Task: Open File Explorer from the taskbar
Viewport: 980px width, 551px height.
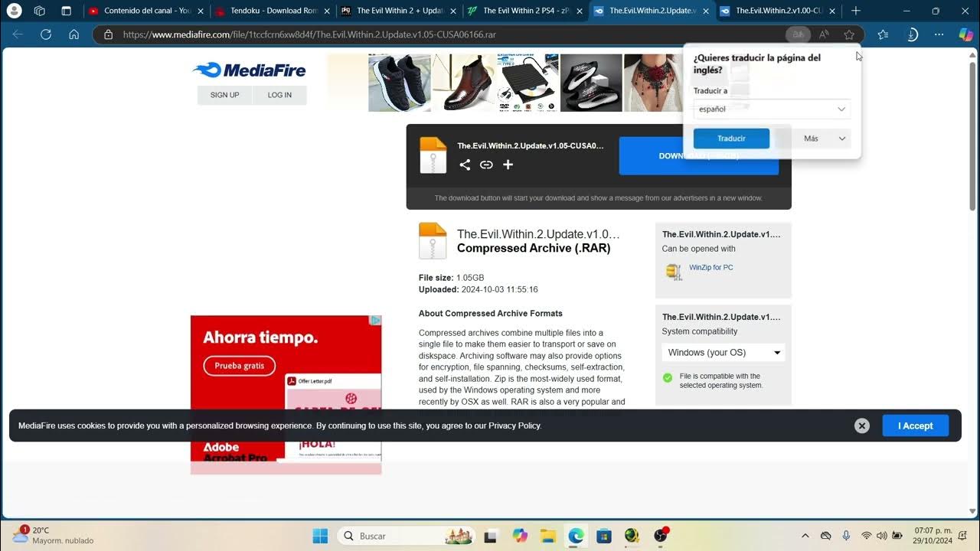Action: pos(547,536)
